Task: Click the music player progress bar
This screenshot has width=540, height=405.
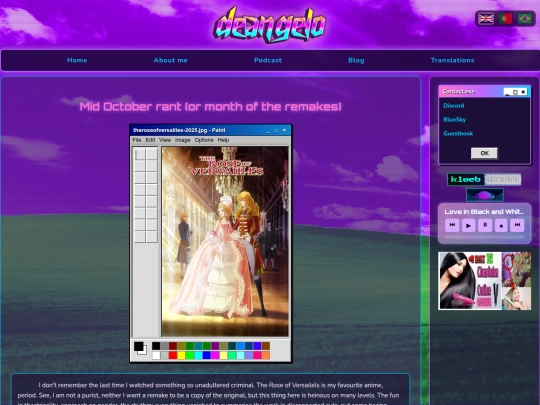Action: 485,237
